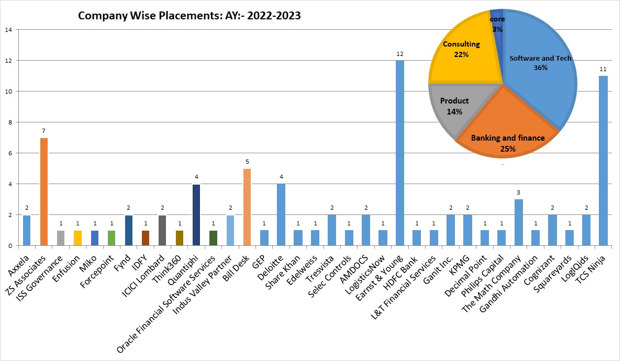
Task: Click the 'Edelweiss' axis label
Action: click(303, 270)
